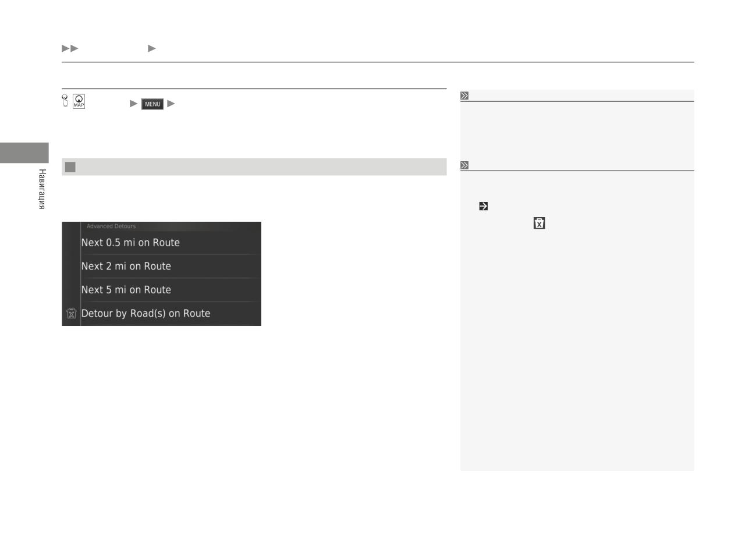Screen dimensions: 756x543
Task: Click the MENU button
Action: click(x=152, y=104)
